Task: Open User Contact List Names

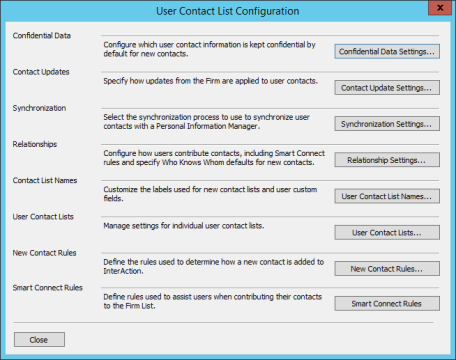Action: click(x=387, y=196)
